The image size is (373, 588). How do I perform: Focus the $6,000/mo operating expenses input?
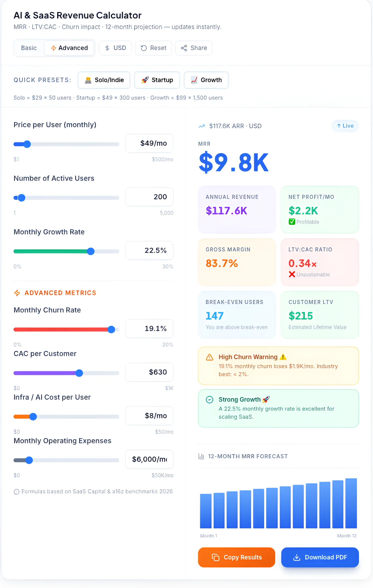click(149, 459)
